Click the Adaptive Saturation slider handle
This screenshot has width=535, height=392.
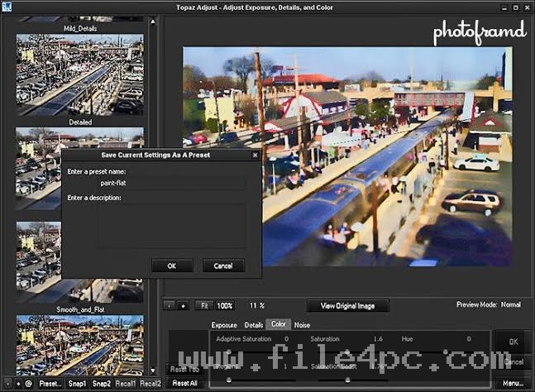(x=229, y=351)
